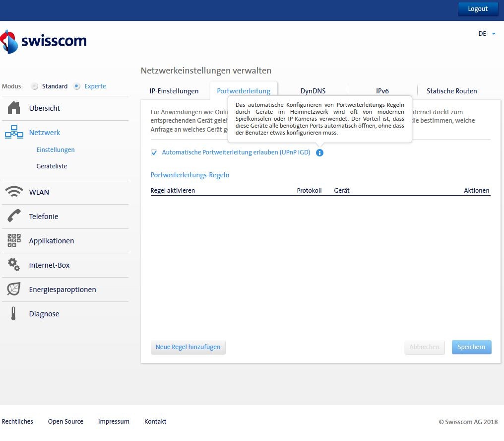Switch to the DynDNS tab
504x441 pixels.
[313, 91]
